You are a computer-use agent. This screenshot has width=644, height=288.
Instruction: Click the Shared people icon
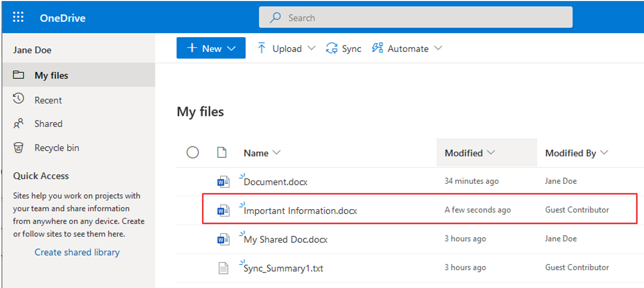(x=18, y=123)
